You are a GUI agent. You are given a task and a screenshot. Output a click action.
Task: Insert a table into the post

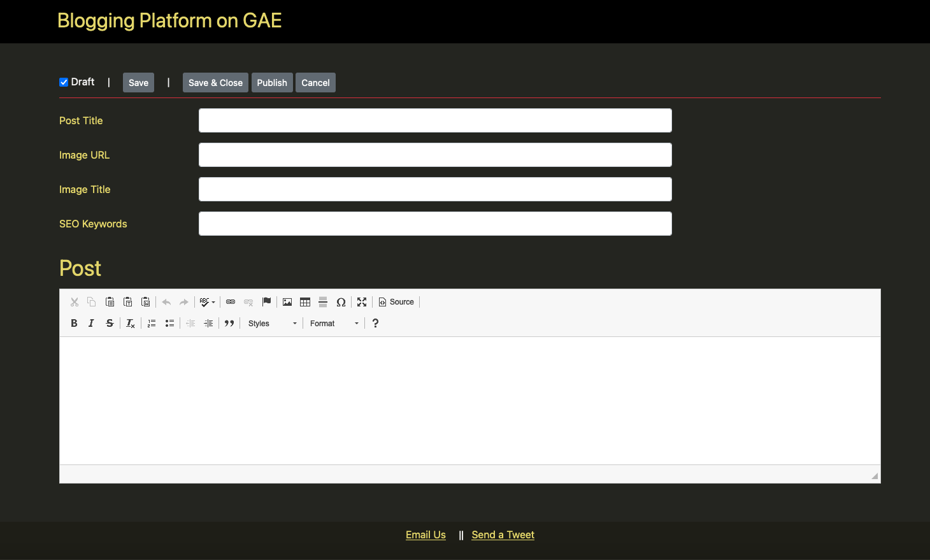pyautogui.click(x=304, y=301)
